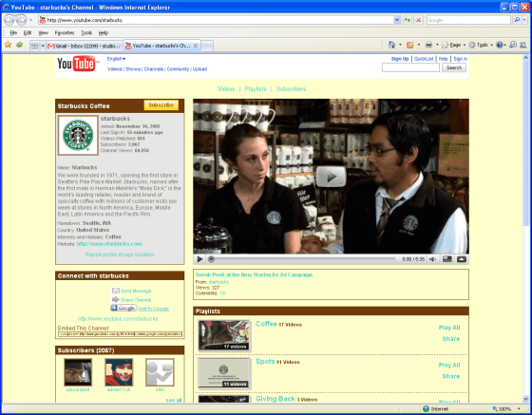Open the Coffee playlist thumbnail
The image size is (532, 415).
pyautogui.click(x=224, y=335)
